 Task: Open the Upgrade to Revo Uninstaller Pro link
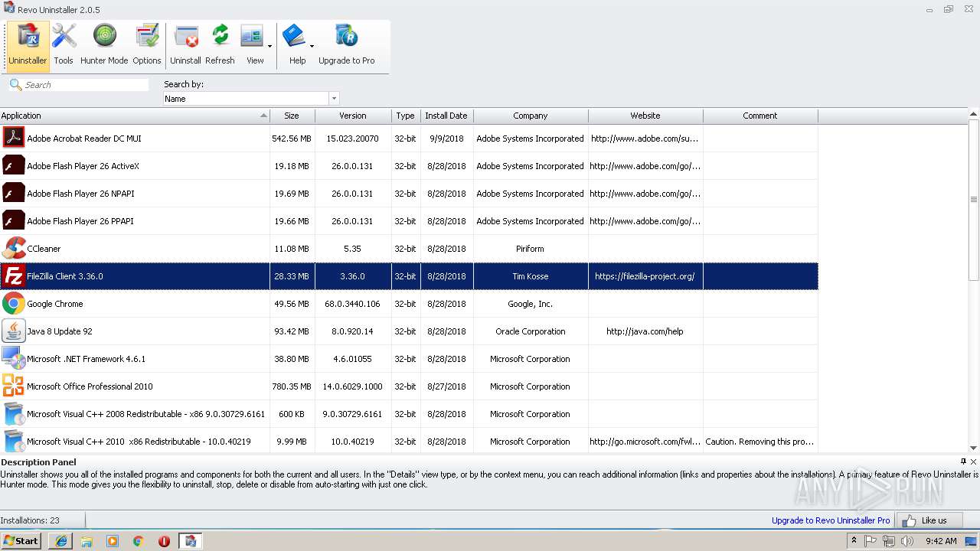click(x=831, y=520)
